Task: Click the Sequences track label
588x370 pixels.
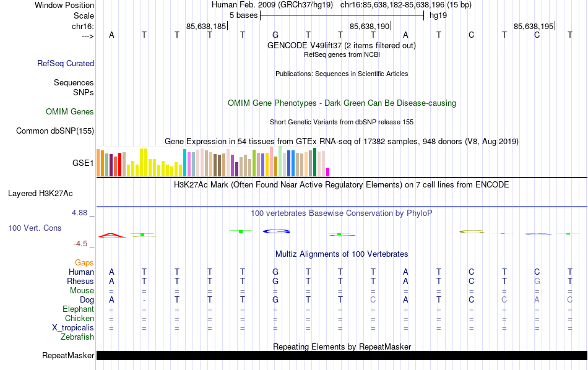Action: pyautogui.click(x=74, y=82)
